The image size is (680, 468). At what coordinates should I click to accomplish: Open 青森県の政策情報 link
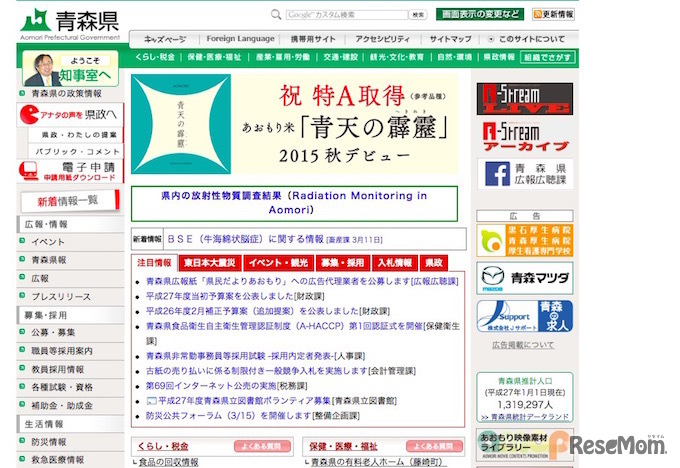coord(66,94)
